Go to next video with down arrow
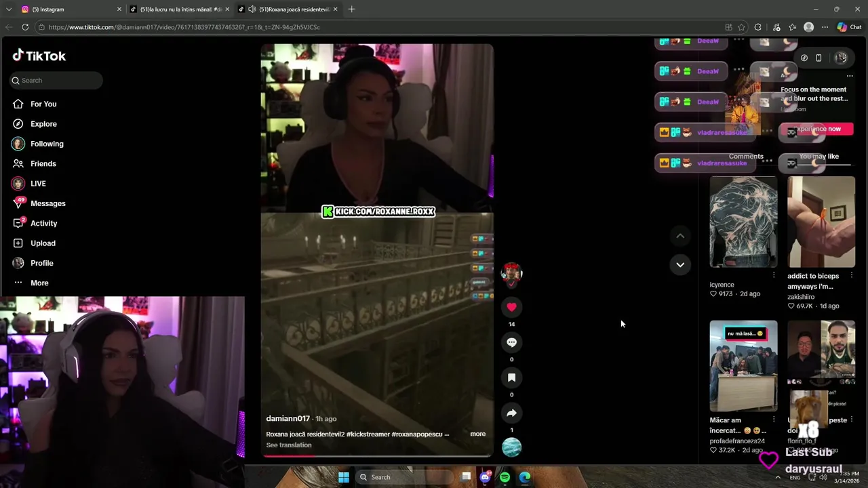This screenshot has width=868, height=488. 680,264
